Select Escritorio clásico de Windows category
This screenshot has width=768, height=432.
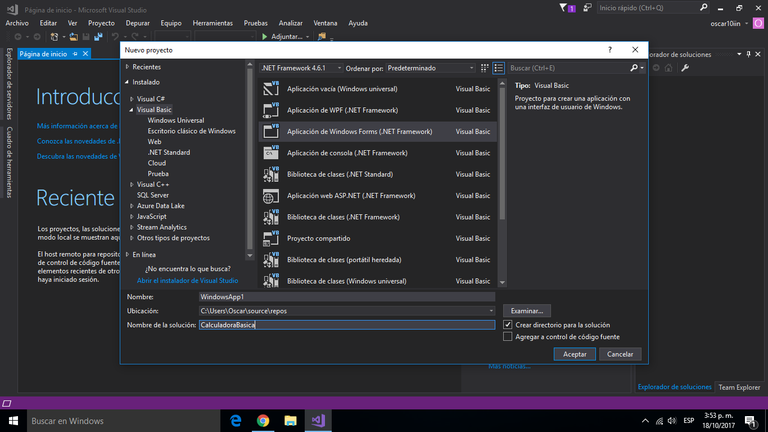click(x=191, y=131)
